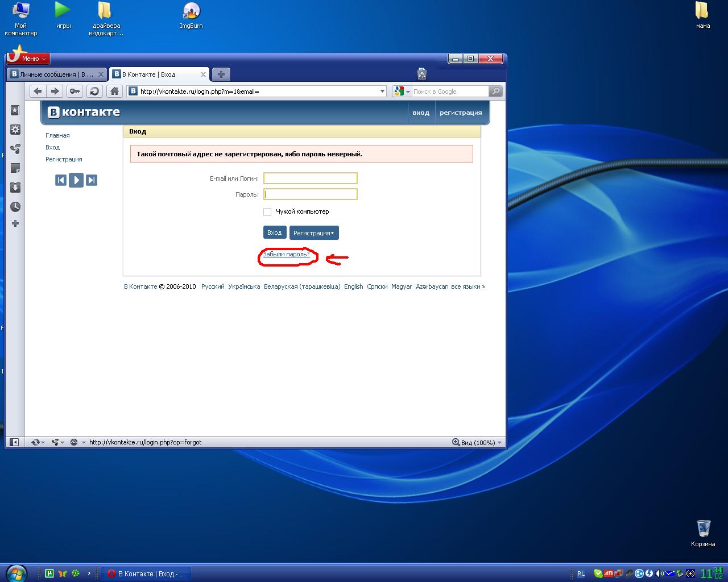This screenshot has height=582, width=728.
Task: Open the ImgBurn desktop shortcut
Action: tap(191, 16)
